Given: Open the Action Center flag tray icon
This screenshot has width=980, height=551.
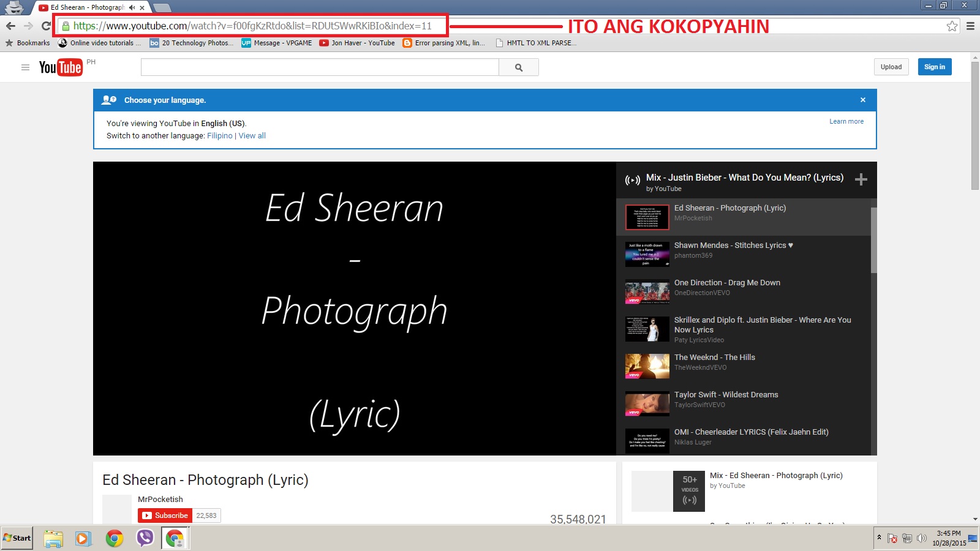Looking at the screenshot, I should tap(892, 538).
